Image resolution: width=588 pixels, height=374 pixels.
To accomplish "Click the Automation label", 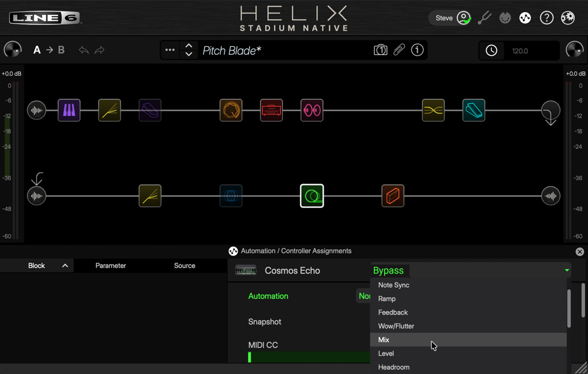I will coord(268,296).
